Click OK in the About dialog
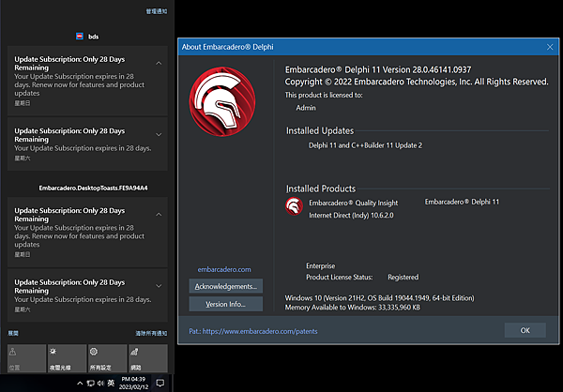This screenshot has height=392, width=563. tap(525, 330)
